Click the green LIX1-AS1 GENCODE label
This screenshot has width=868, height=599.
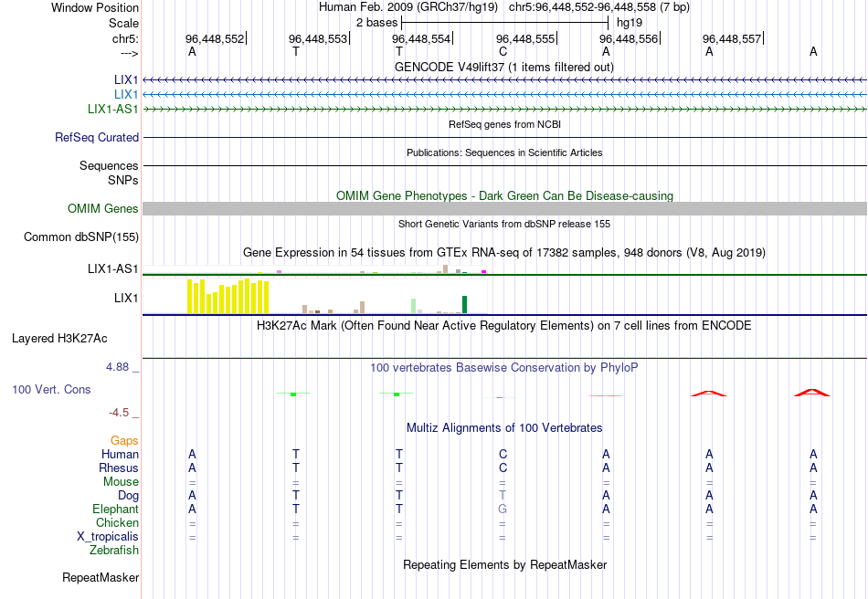(x=113, y=109)
